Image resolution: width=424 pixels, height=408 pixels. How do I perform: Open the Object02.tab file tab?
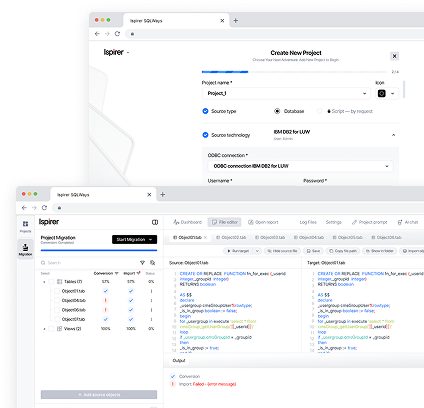point(231,237)
